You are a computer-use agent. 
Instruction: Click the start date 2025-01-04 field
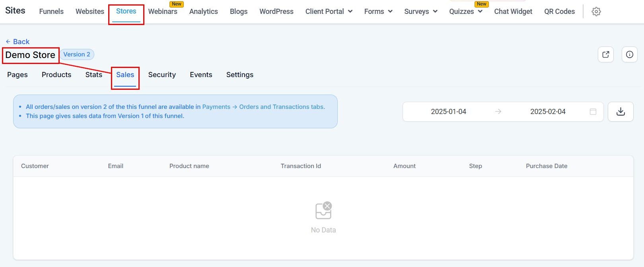(x=448, y=112)
